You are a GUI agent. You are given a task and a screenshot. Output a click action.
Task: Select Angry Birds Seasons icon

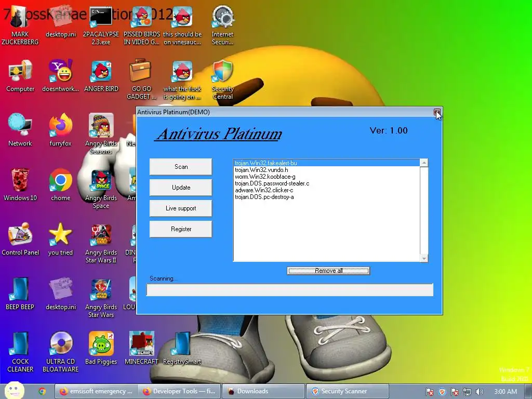tap(101, 134)
